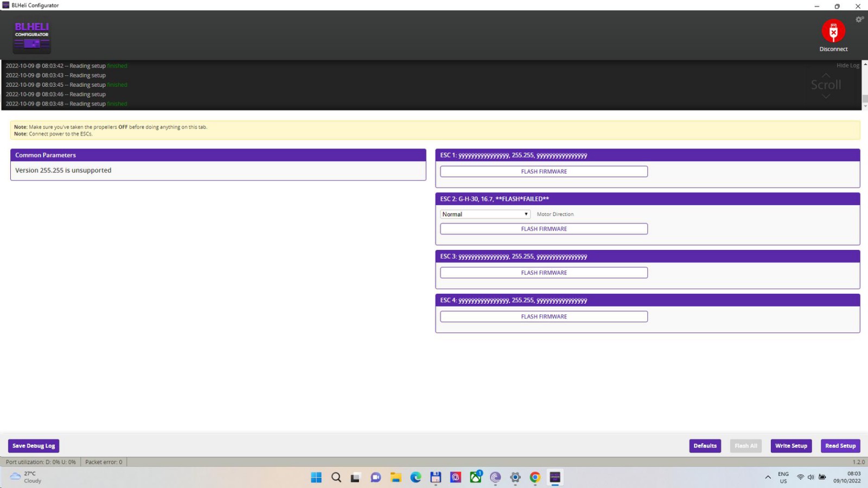Viewport: 868px width, 488px height.
Task: Click ENG US language indicator
Action: click(x=783, y=477)
